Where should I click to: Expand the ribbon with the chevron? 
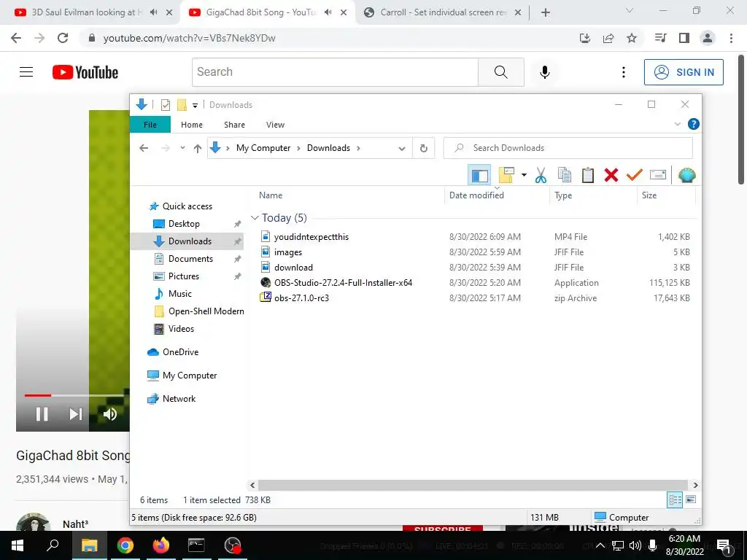(x=677, y=124)
